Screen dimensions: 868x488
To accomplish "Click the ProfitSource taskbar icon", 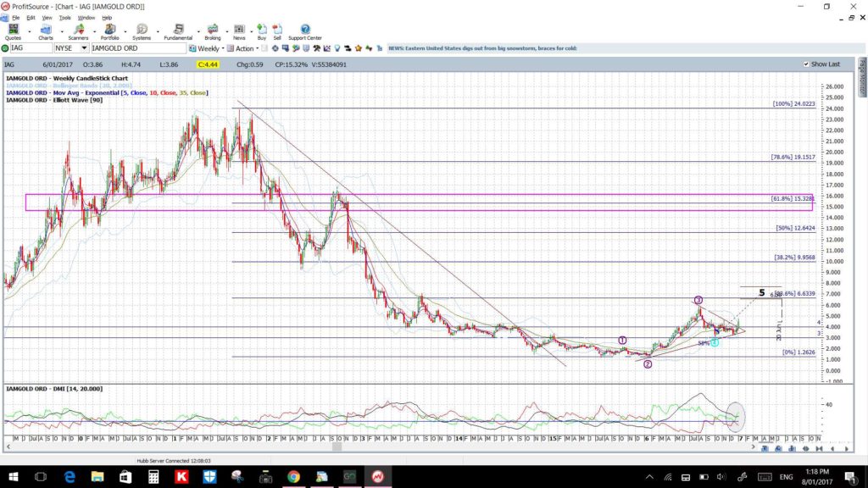I will (377, 476).
